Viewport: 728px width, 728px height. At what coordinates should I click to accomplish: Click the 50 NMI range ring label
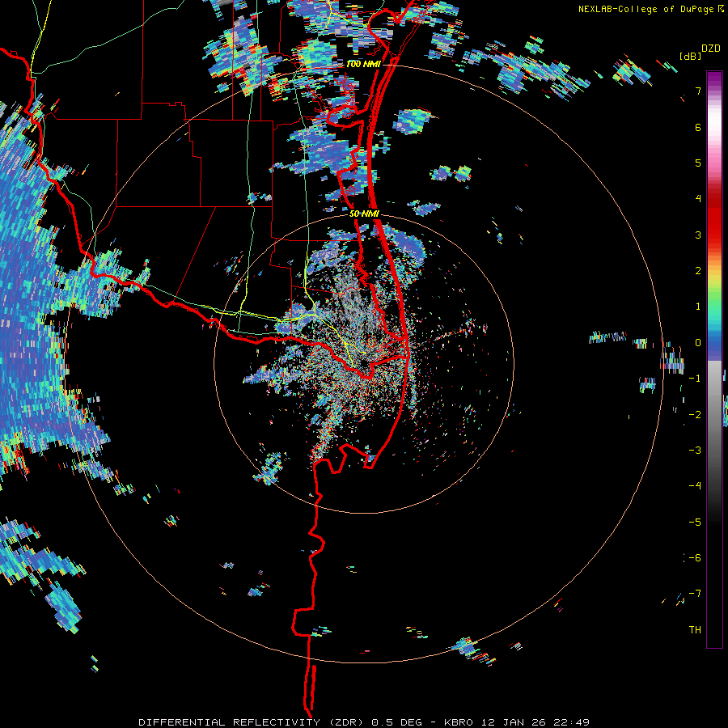(x=365, y=214)
